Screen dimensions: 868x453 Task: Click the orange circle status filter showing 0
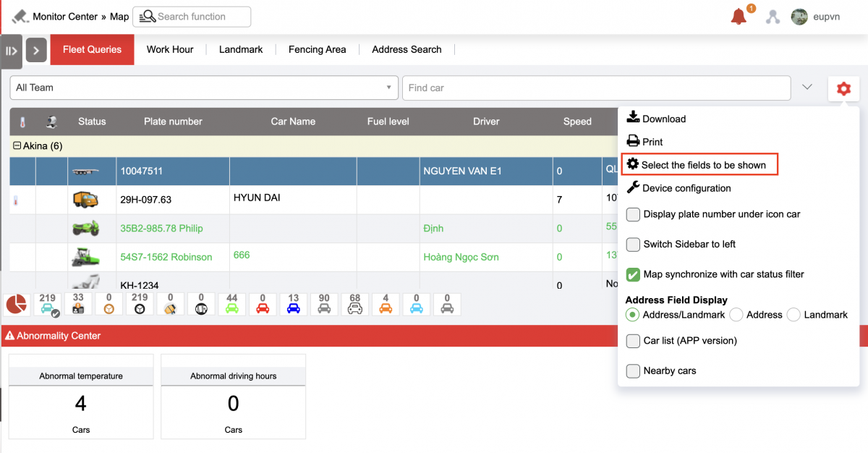pyautogui.click(x=109, y=304)
